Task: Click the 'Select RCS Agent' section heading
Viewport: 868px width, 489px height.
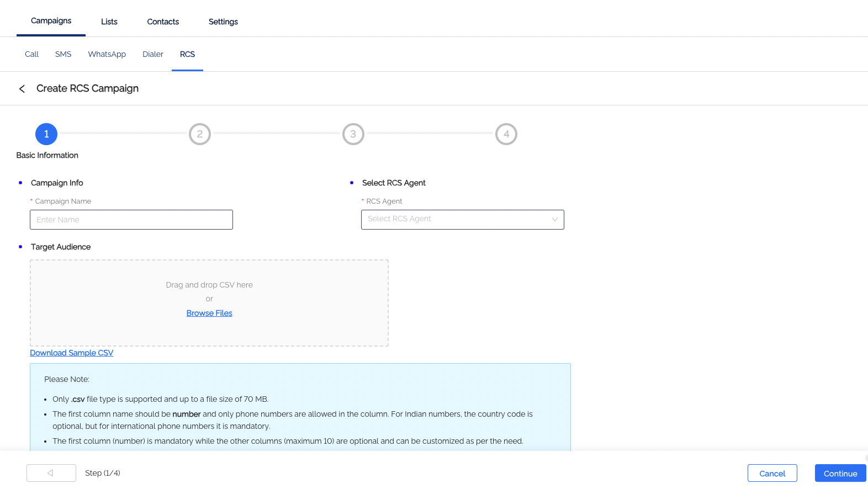Action: 394,183
